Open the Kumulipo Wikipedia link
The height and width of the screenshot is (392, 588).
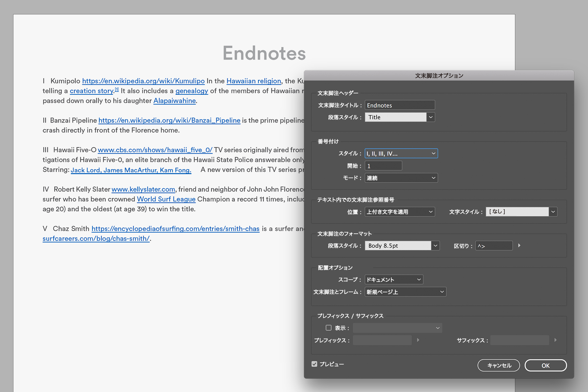coord(143,81)
